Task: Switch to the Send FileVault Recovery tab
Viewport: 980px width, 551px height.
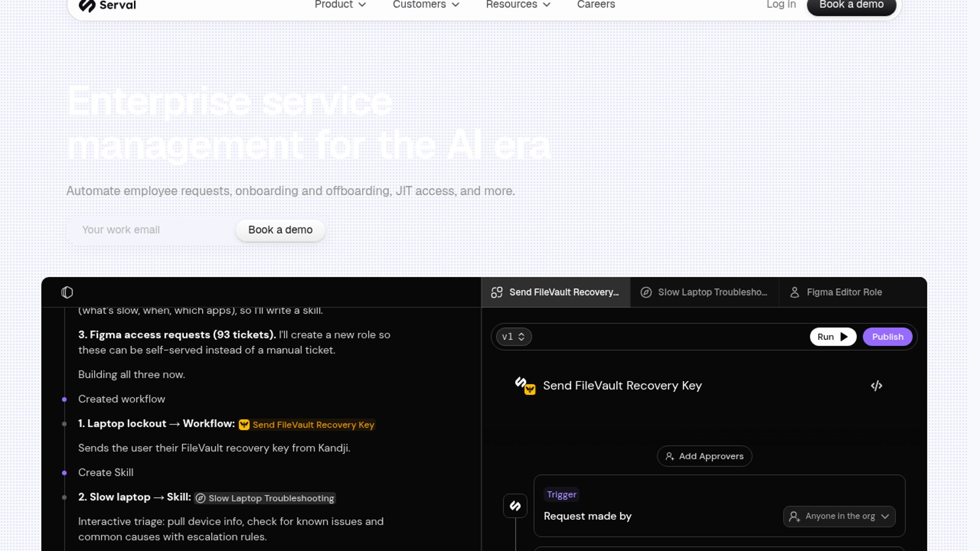Action: click(555, 292)
